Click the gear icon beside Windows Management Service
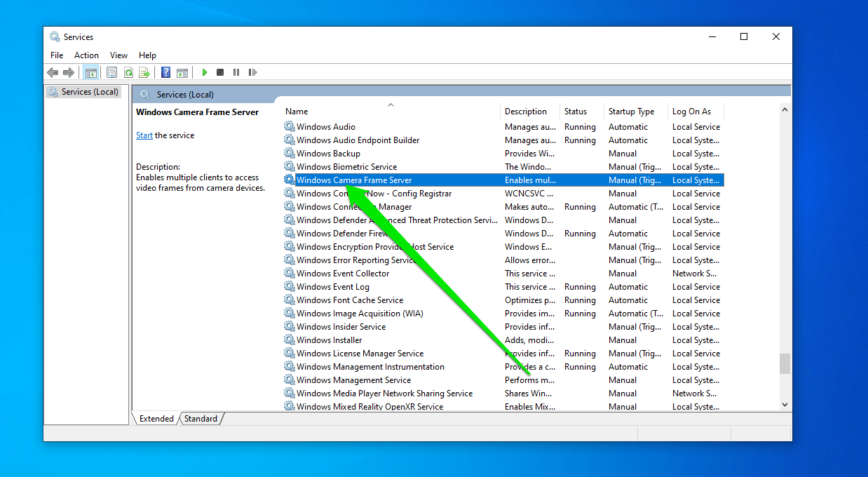Image resolution: width=868 pixels, height=477 pixels. pos(290,380)
